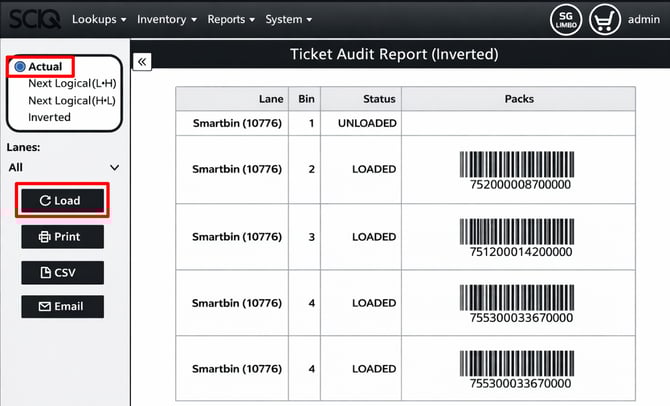Image resolution: width=670 pixels, height=406 pixels.
Task: Click the Ticket Audit Report (Inverted) title
Action: point(394,54)
